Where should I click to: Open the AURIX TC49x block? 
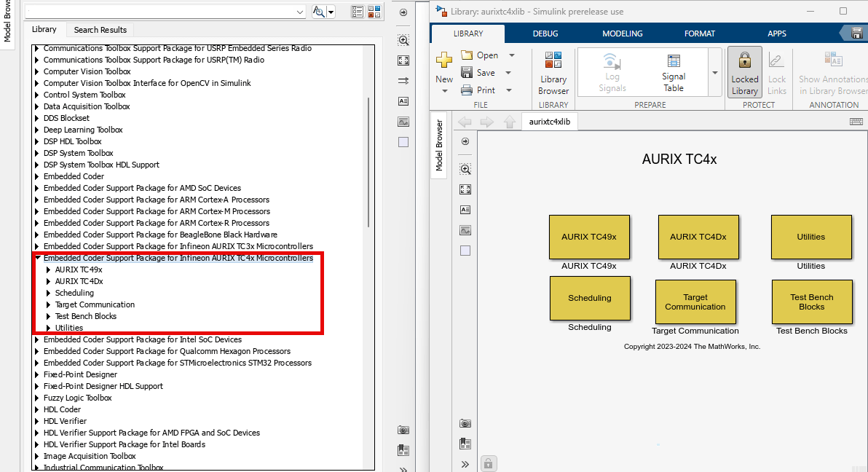point(589,237)
